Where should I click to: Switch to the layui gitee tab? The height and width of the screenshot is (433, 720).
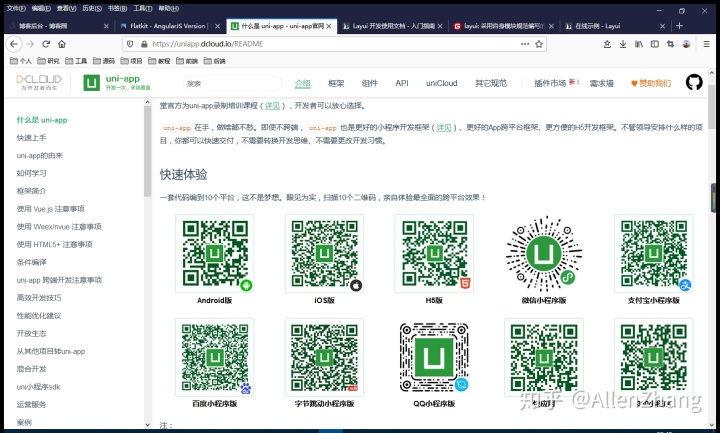click(x=504, y=26)
